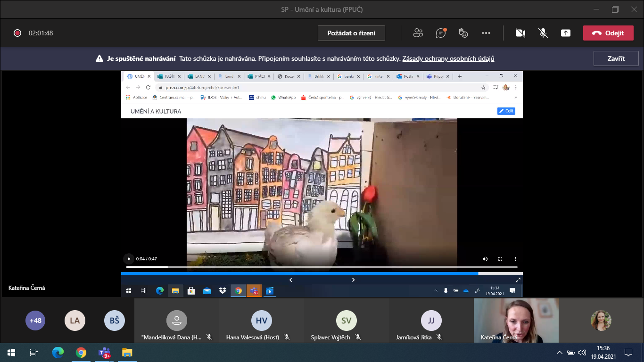Click the share content tray icon

tap(565, 33)
